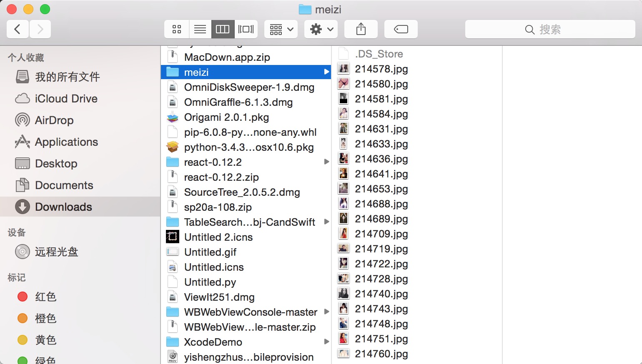Select 214760.jpg
This screenshot has width=642, height=364.
(417, 354)
